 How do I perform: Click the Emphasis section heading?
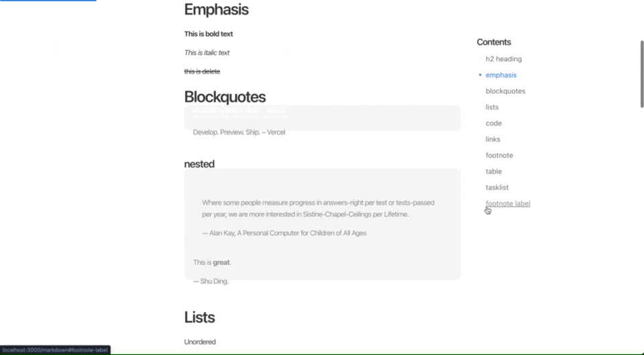coord(216,9)
